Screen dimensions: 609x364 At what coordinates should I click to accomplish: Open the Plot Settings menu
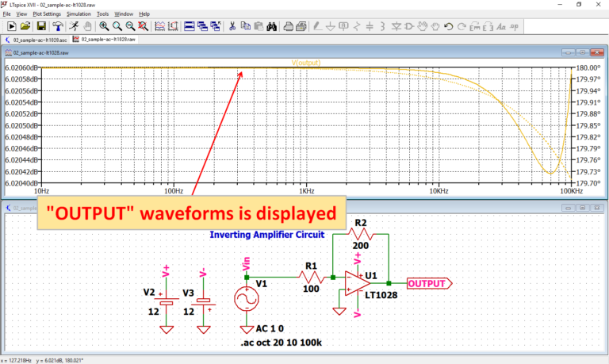click(46, 13)
